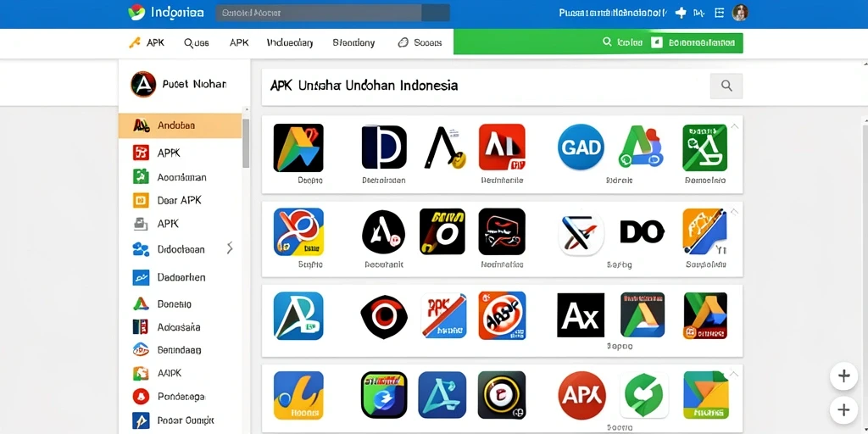
Task: Select the APK sidebar item with printer icon
Action: pyautogui.click(x=180, y=224)
